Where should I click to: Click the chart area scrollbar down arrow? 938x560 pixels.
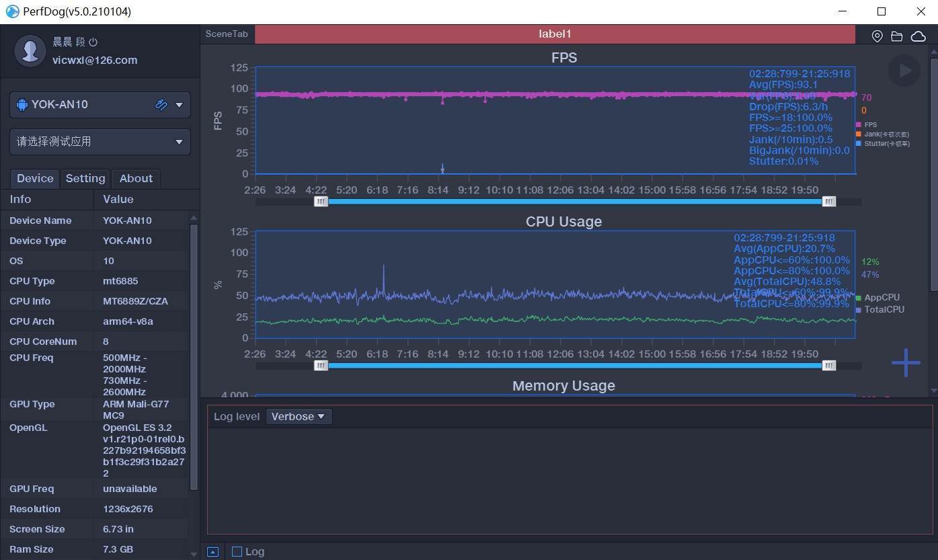tap(933, 391)
